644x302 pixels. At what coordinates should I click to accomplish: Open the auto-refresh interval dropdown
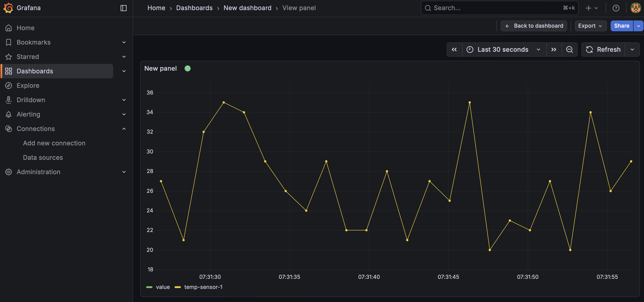coord(632,49)
